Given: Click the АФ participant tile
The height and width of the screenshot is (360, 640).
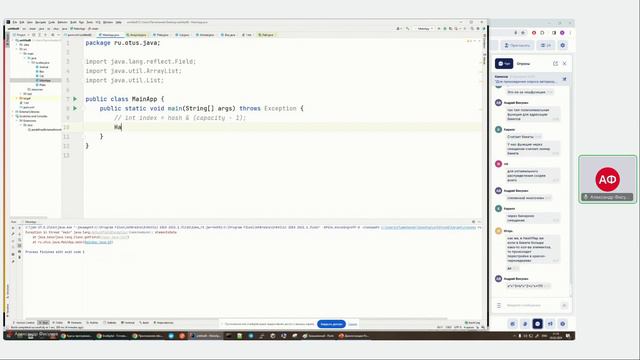Looking at the screenshot, I should tap(607, 179).
